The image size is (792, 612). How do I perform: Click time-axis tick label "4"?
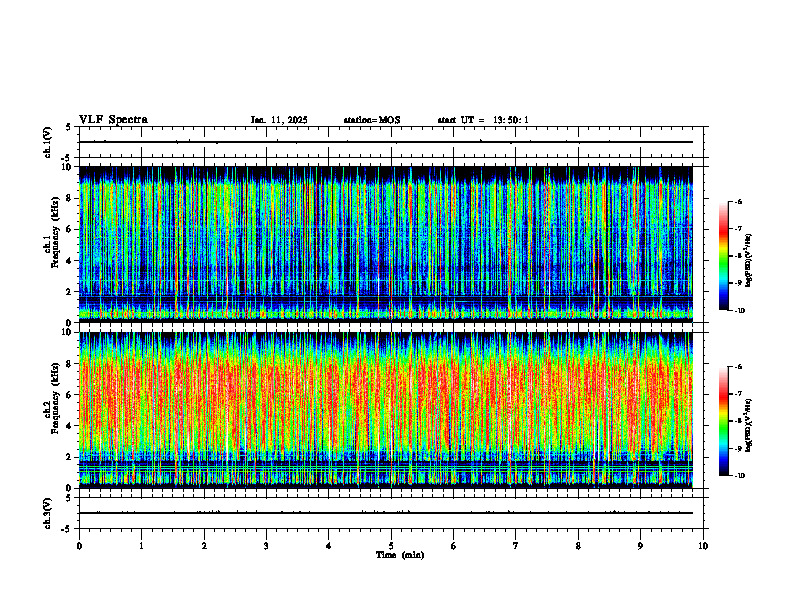(329, 546)
